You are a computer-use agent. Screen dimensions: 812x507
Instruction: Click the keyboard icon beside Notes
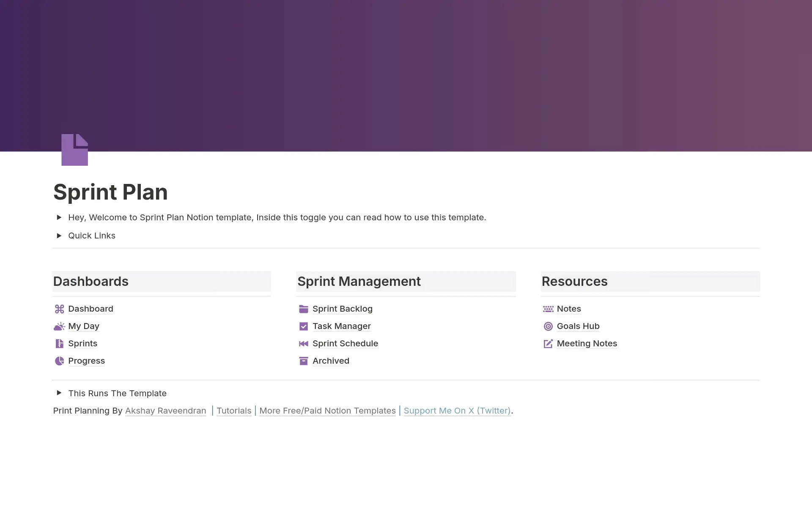[x=548, y=309]
